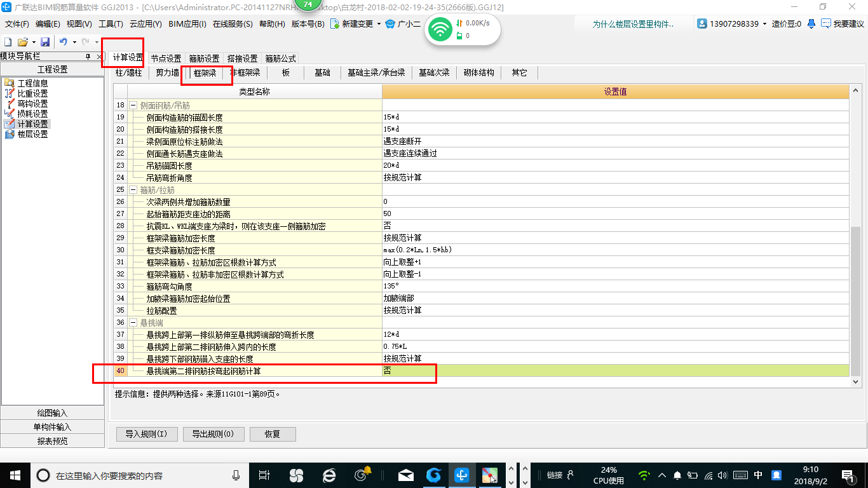Collapse the 悬挑端 group
The height and width of the screenshot is (488, 868).
[x=133, y=323]
